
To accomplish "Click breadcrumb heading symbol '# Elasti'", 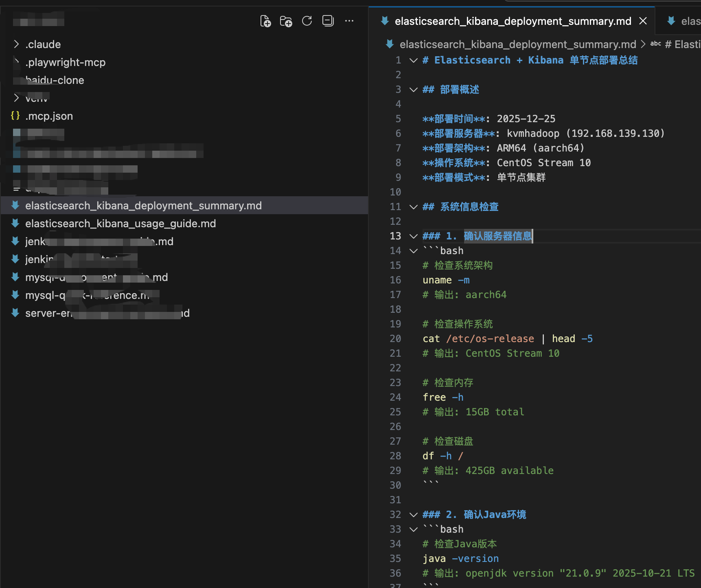I will [x=683, y=44].
